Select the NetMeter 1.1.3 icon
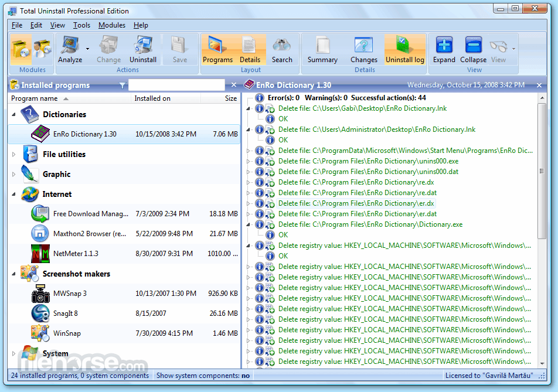 pos(40,254)
